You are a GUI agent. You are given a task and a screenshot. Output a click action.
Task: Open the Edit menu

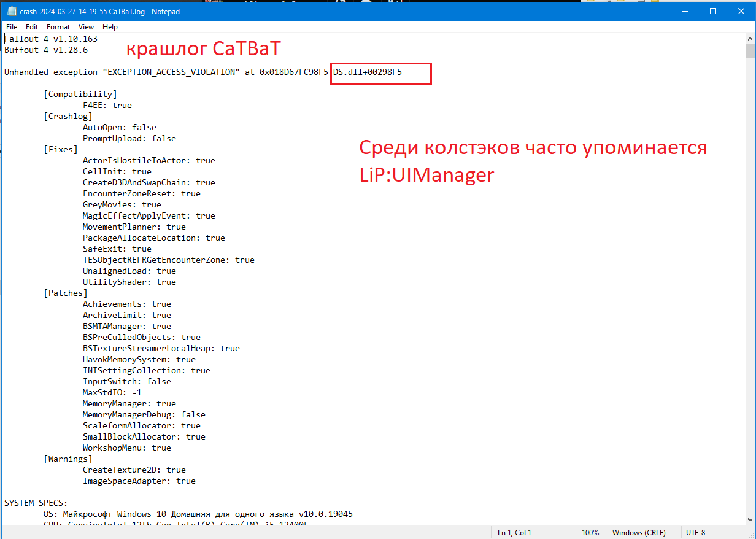[32, 27]
